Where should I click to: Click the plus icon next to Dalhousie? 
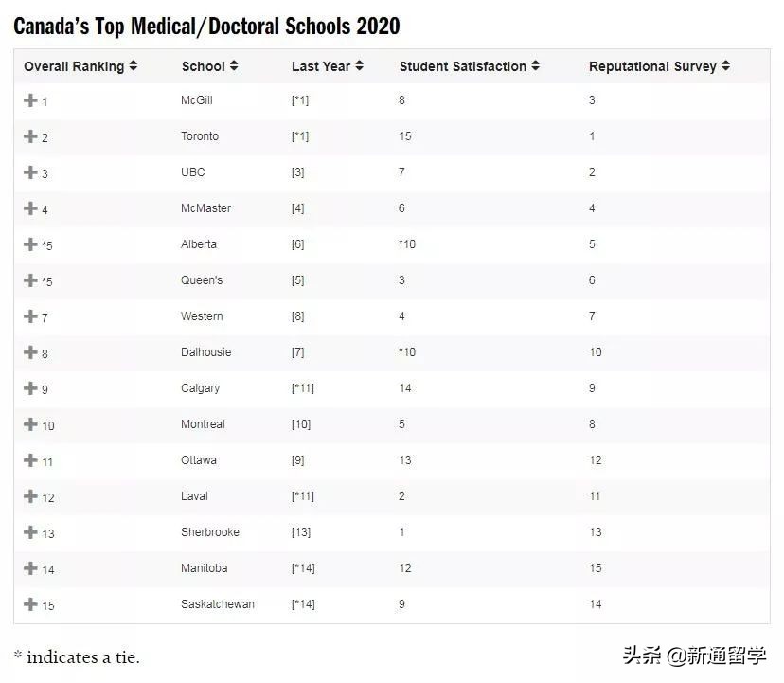coord(31,352)
